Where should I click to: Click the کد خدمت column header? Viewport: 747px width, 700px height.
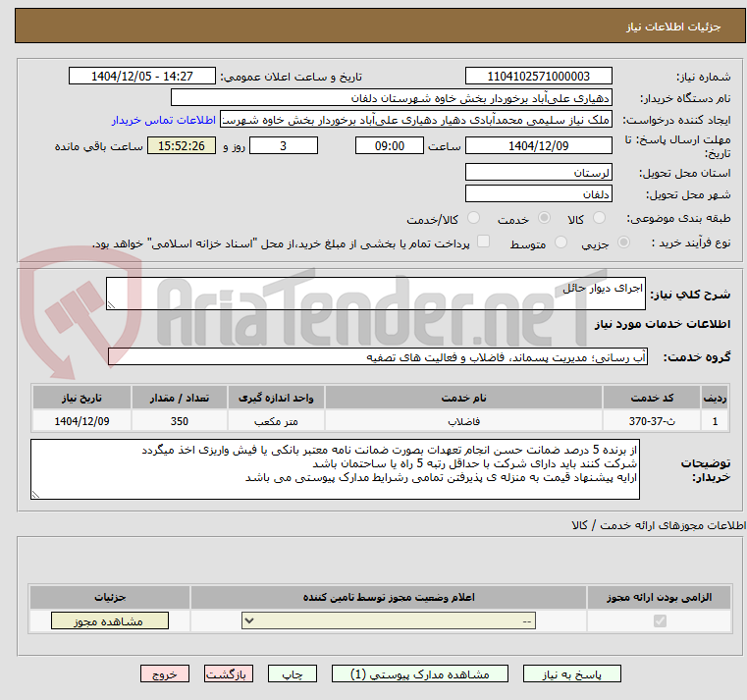tap(652, 398)
